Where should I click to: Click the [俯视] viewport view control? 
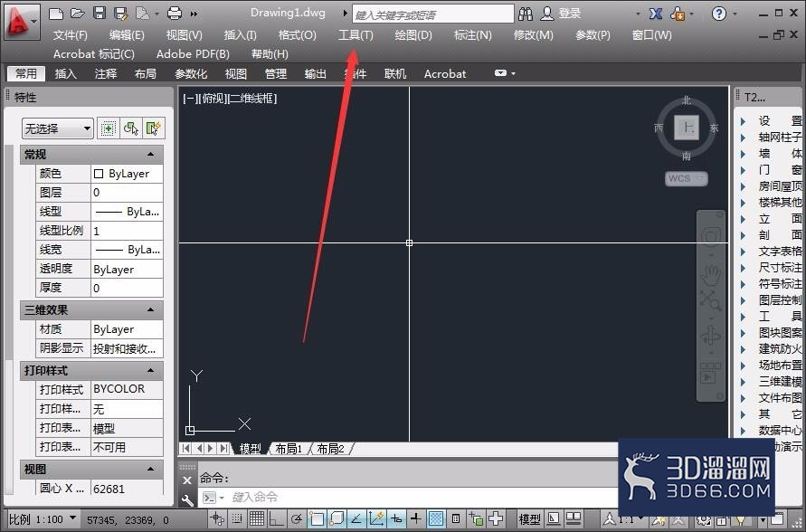(x=213, y=99)
